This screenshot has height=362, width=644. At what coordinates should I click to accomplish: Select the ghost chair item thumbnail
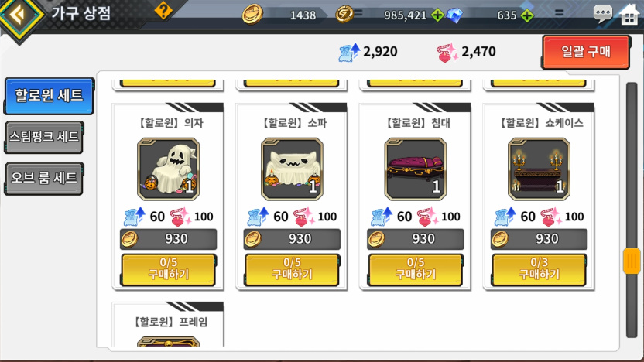tap(169, 169)
